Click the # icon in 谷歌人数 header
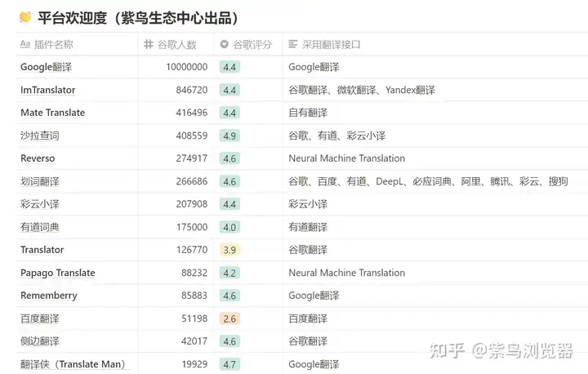This screenshot has width=588, height=374. 149,44
